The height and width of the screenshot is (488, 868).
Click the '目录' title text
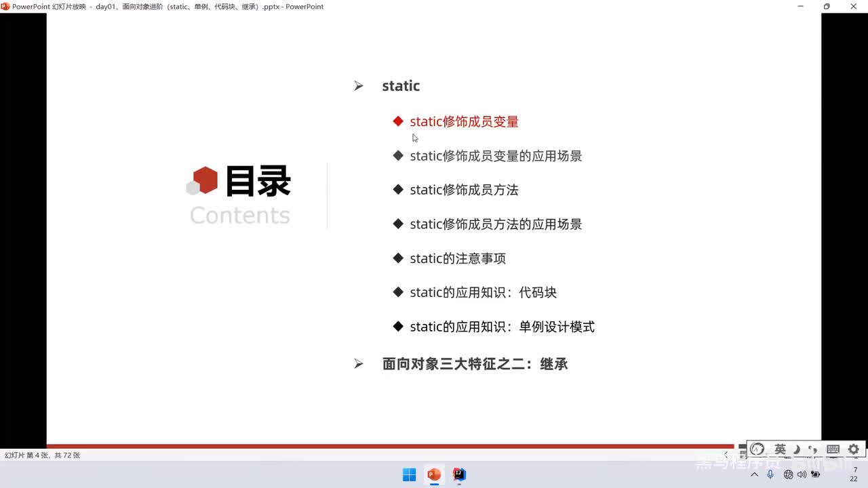click(x=258, y=182)
